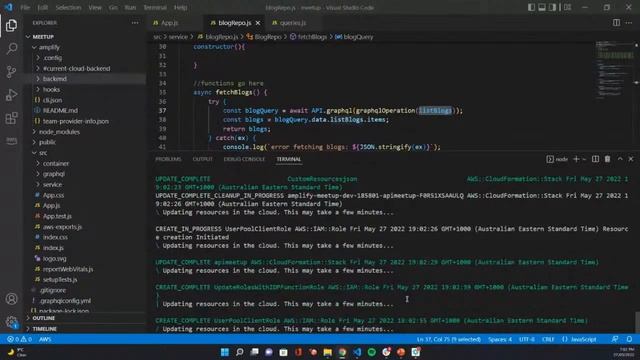Open the File menu

(25, 7)
